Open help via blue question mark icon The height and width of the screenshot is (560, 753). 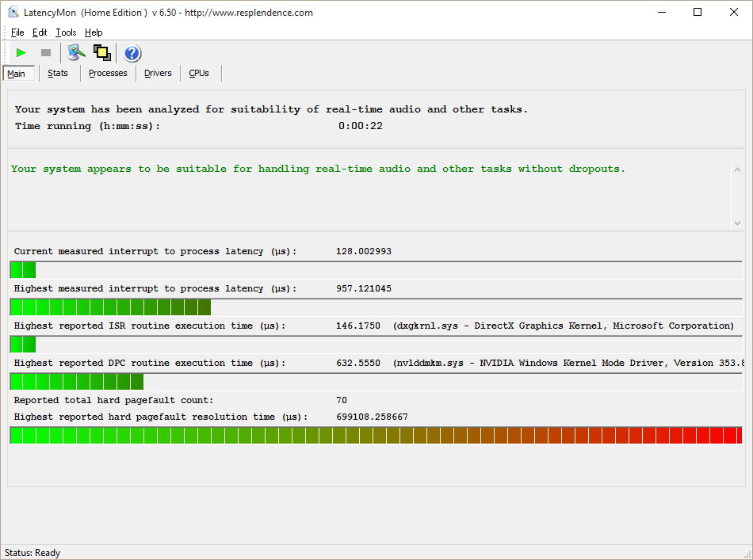click(x=132, y=53)
